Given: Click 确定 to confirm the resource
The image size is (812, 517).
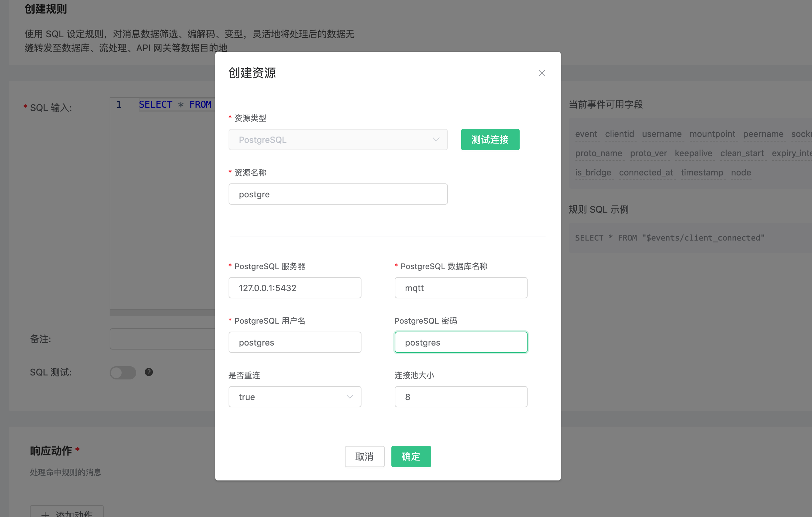Looking at the screenshot, I should (x=411, y=456).
